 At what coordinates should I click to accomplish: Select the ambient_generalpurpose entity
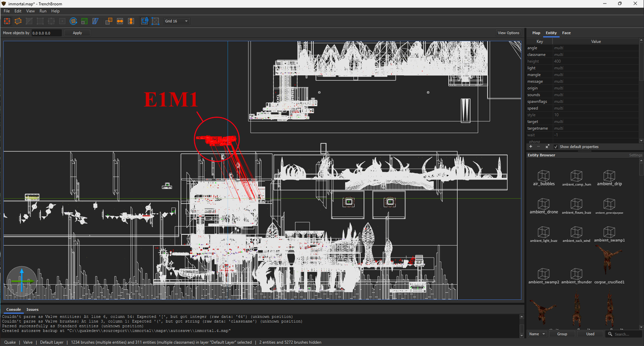coord(609,206)
